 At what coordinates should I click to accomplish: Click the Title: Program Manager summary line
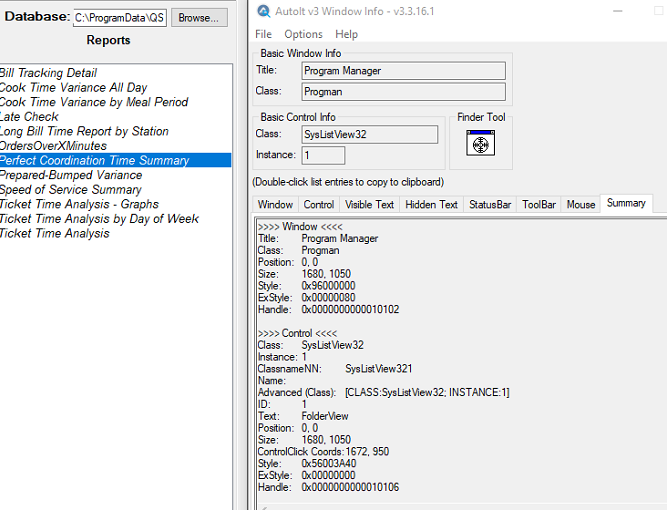(x=318, y=239)
